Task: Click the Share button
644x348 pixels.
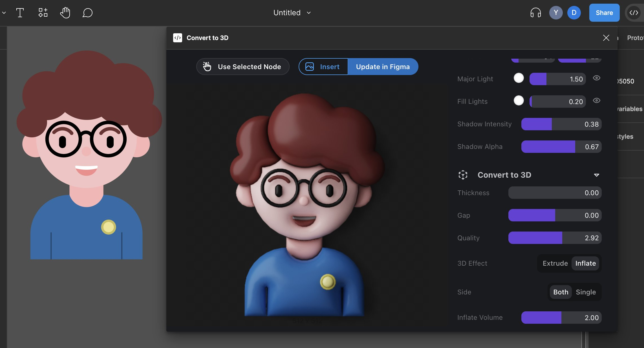Action: [x=604, y=13]
